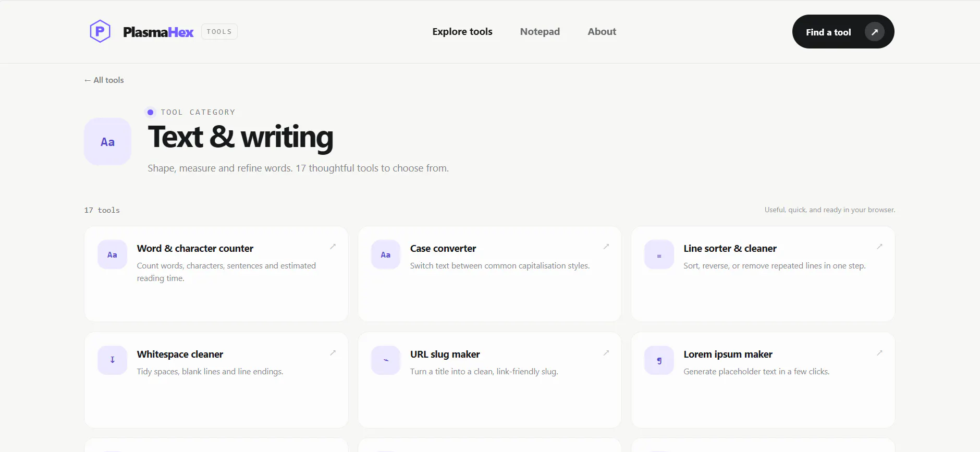Open the Lorem ipsum maker tool
Image resolution: width=980 pixels, height=452 pixels.
click(x=763, y=380)
